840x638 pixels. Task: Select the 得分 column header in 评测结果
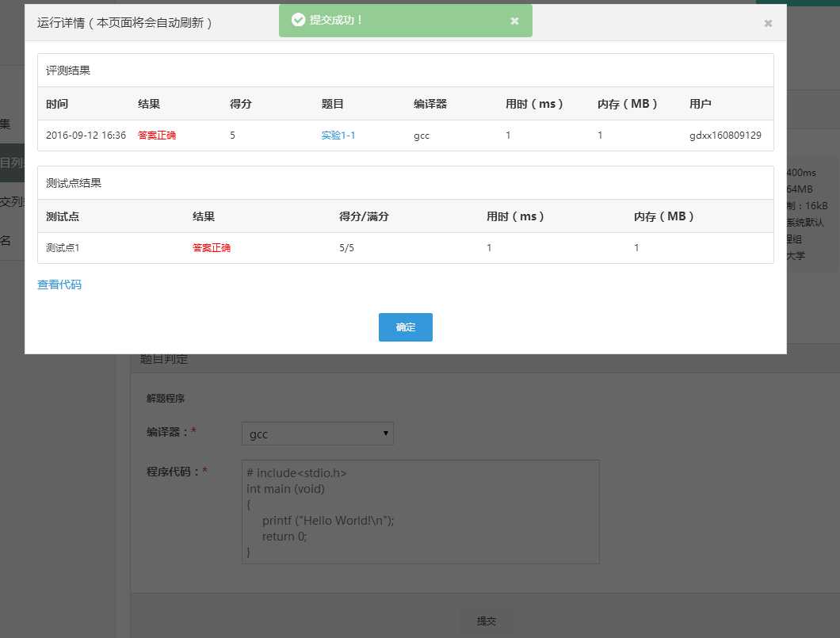(241, 104)
